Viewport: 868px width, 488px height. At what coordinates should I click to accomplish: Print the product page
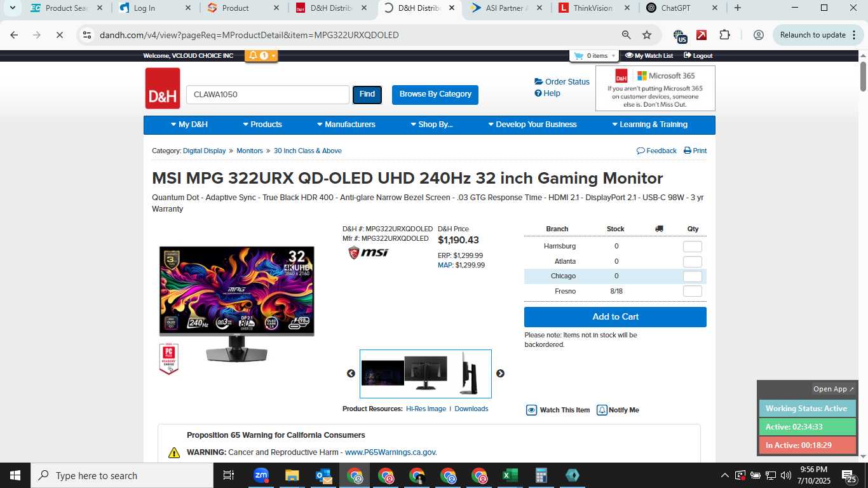pos(695,151)
